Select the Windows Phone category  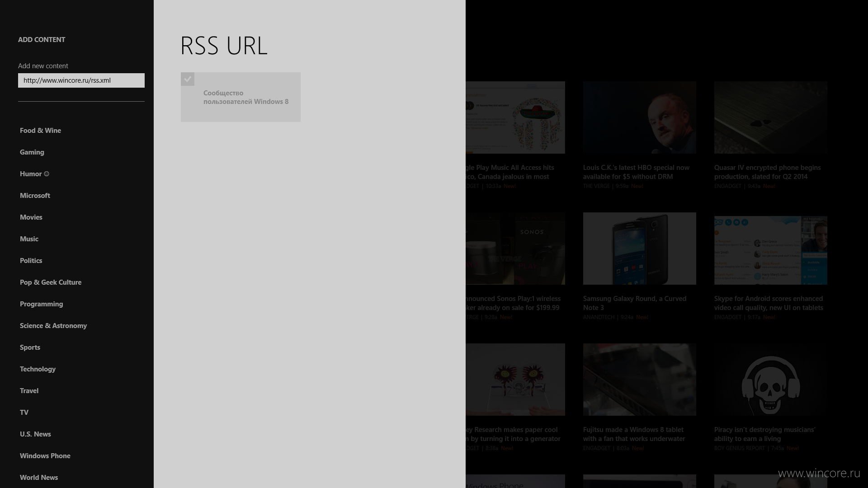(45, 456)
